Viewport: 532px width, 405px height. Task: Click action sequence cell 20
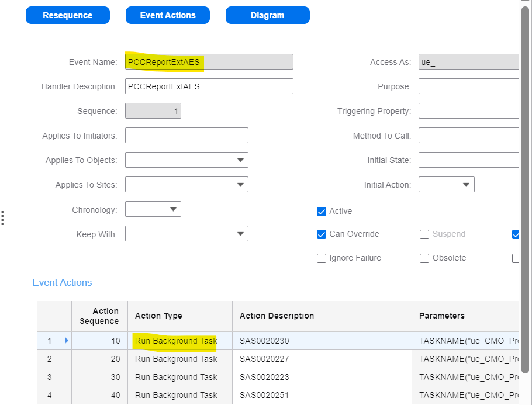coord(99,359)
